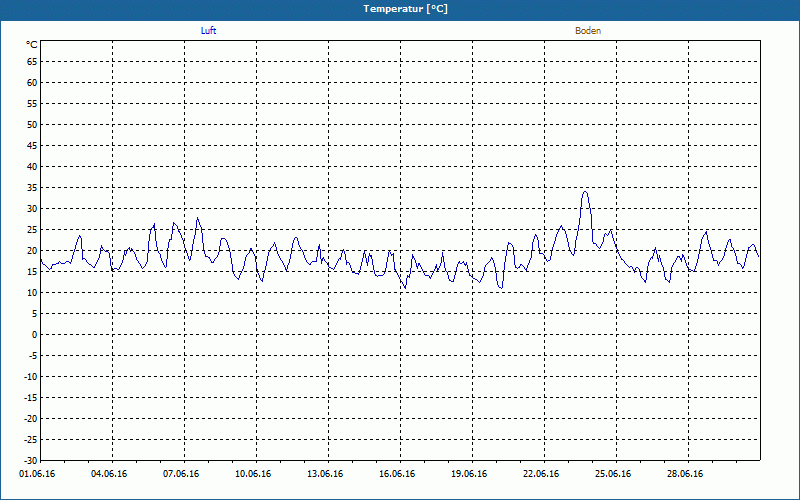Select the 15 value on the y-axis

click(32, 272)
